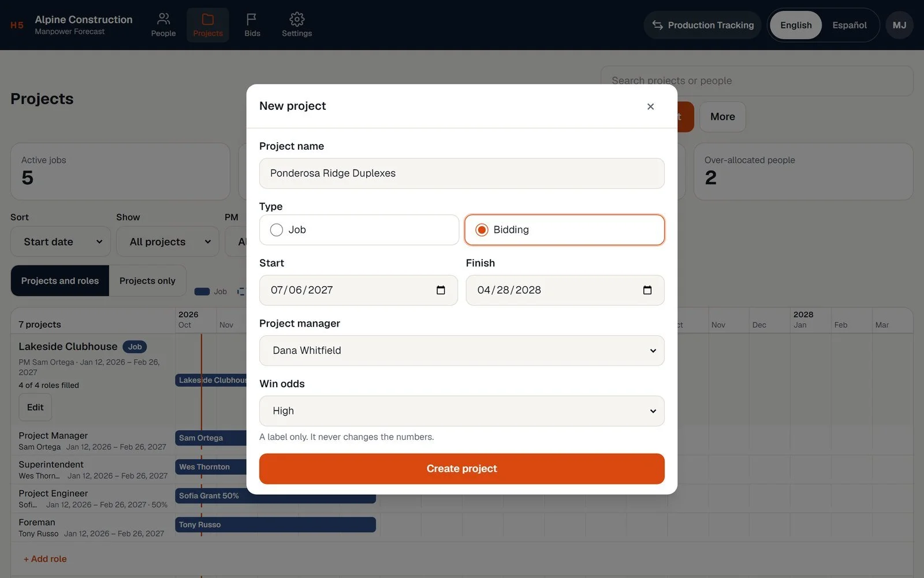Select the Job type radio
The image size is (924, 578).
(277, 230)
